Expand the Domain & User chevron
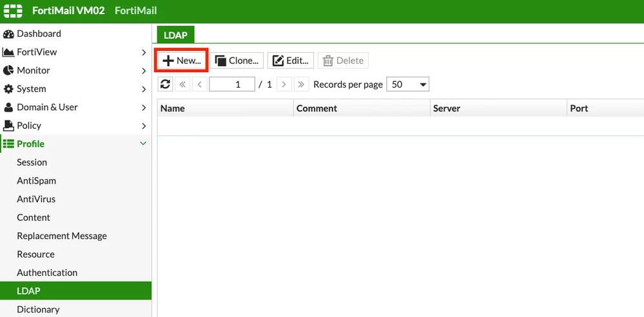Screen dimensions: 644x317 (x=144, y=107)
